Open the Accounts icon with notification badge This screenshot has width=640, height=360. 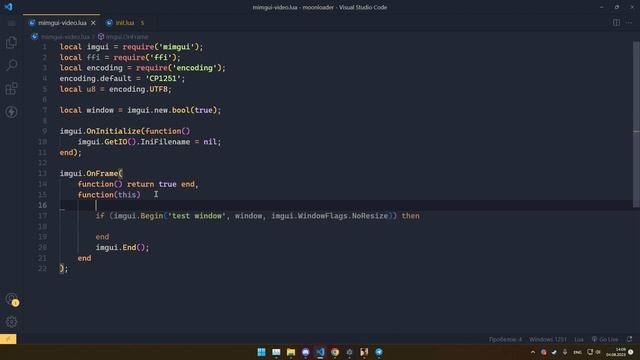[11, 299]
